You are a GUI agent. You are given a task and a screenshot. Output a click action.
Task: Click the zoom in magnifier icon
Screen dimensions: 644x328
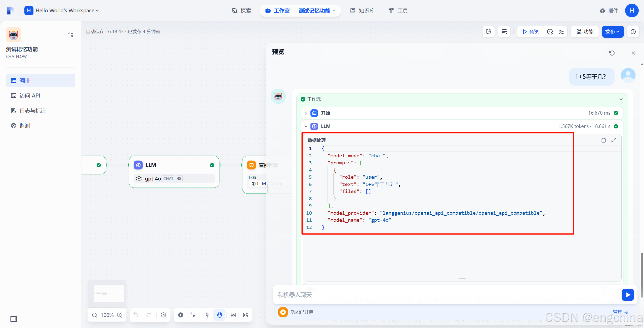coord(120,315)
